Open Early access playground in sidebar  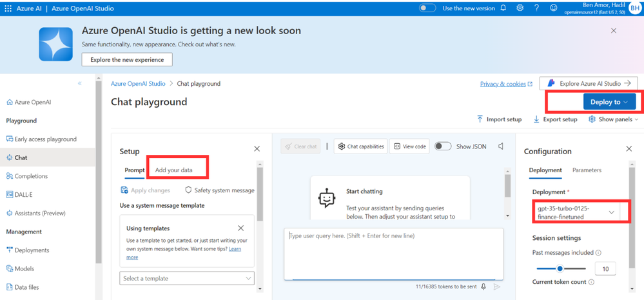tap(41, 139)
